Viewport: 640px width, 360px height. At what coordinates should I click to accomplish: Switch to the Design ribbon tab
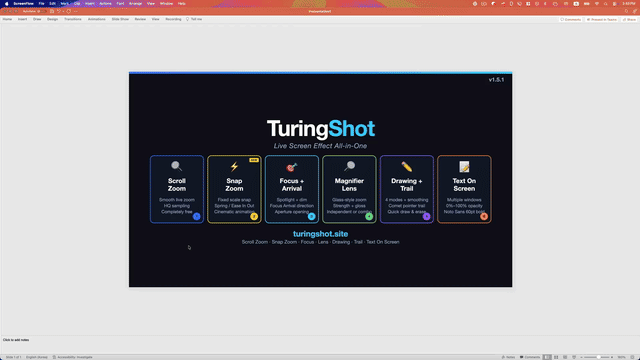[x=52, y=19]
